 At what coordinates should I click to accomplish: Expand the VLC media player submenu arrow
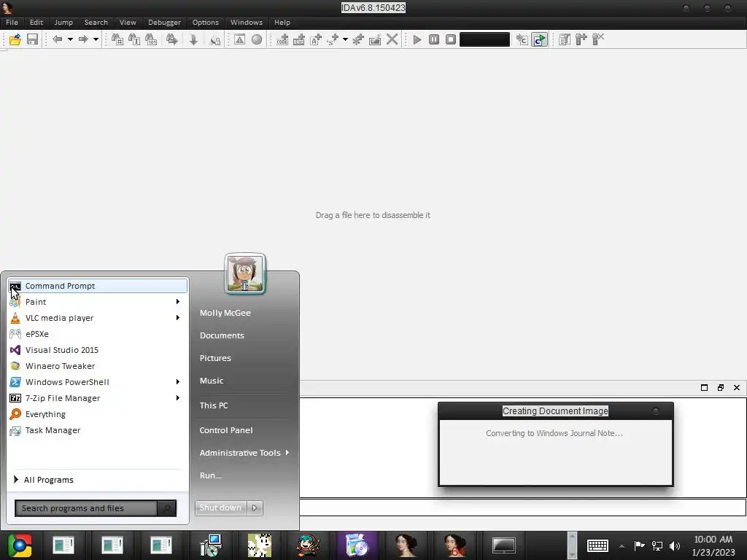click(178, 318)
